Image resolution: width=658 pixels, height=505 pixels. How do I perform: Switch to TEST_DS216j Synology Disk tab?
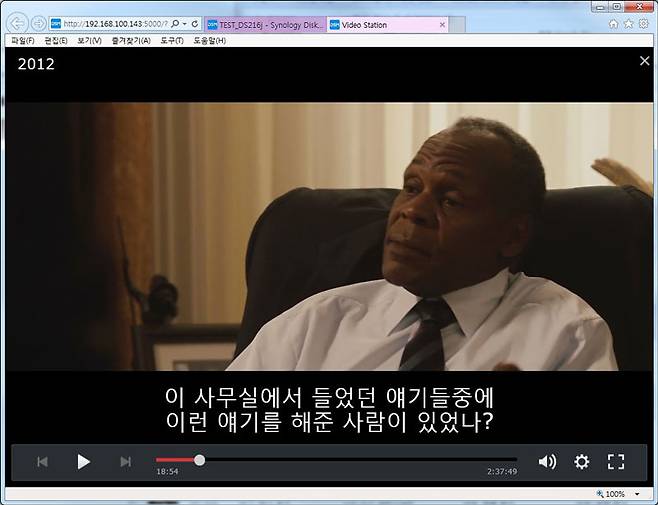point(266,25)
